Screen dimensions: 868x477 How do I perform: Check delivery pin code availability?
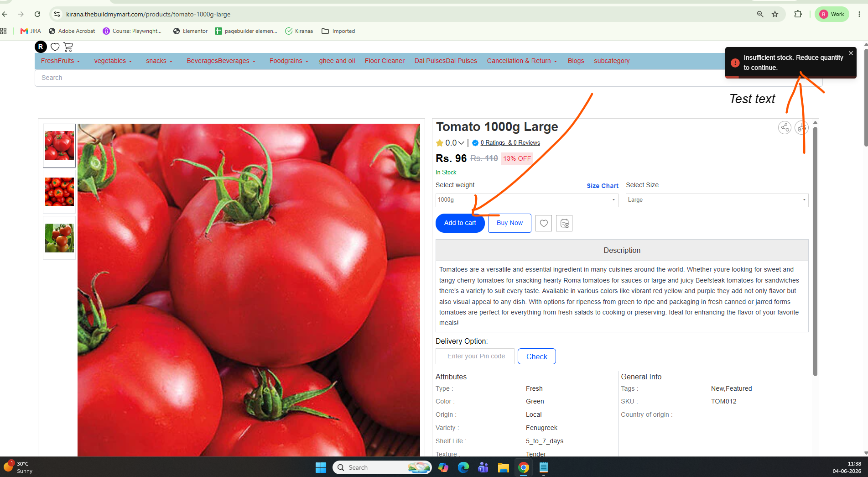click(x=537, y=356)
